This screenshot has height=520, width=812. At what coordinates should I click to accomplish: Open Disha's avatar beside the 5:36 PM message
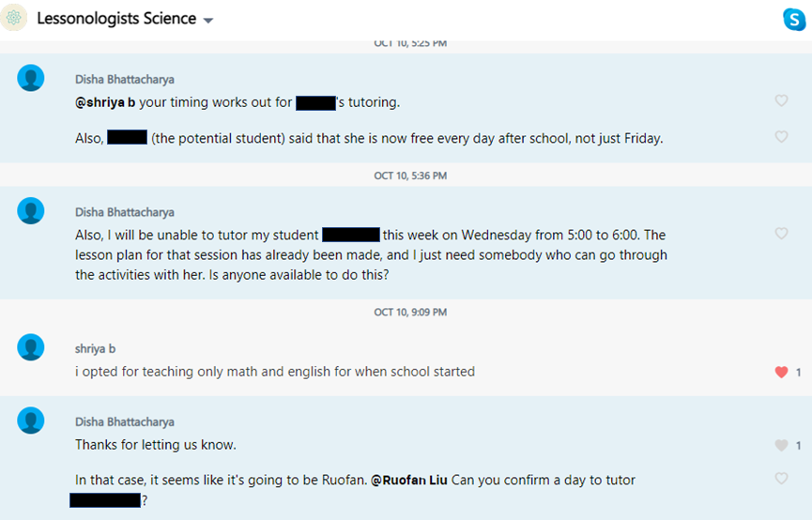coord(31,211)
